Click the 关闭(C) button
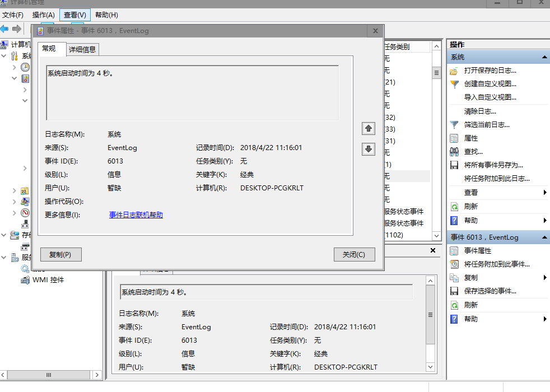Image resolution: width=550 pixels, height=392 pixels. (x=355, y=255)
